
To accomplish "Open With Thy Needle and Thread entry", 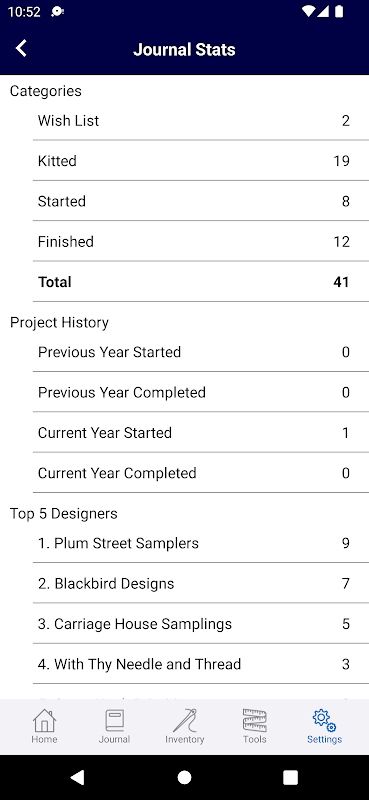I will pyautogui.click(x=201, y=664).
